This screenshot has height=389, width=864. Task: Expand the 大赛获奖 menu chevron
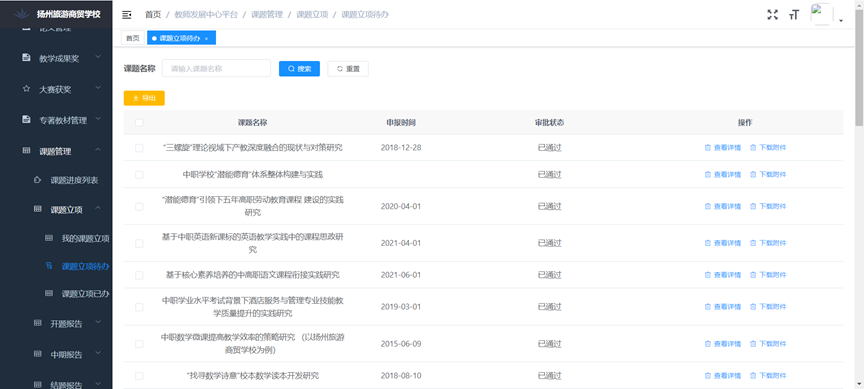98,88
